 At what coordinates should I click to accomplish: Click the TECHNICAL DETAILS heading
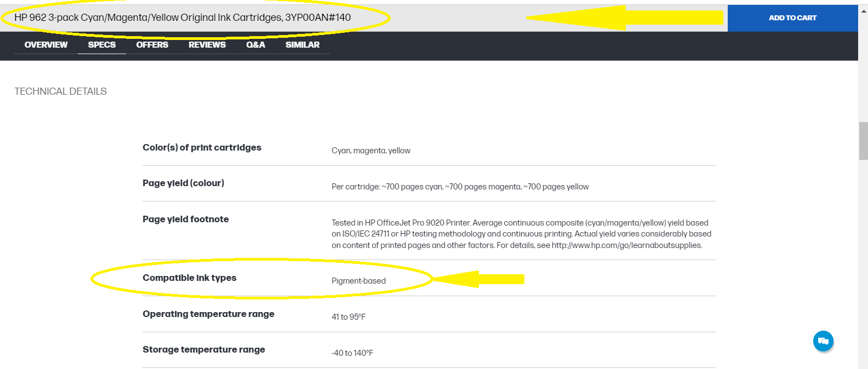point(61,91)
